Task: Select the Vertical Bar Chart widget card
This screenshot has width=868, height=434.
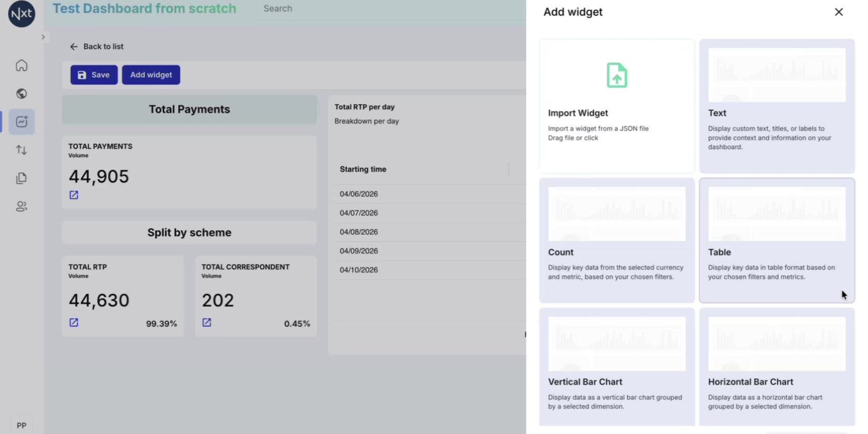Action: [x=617, y=367]
